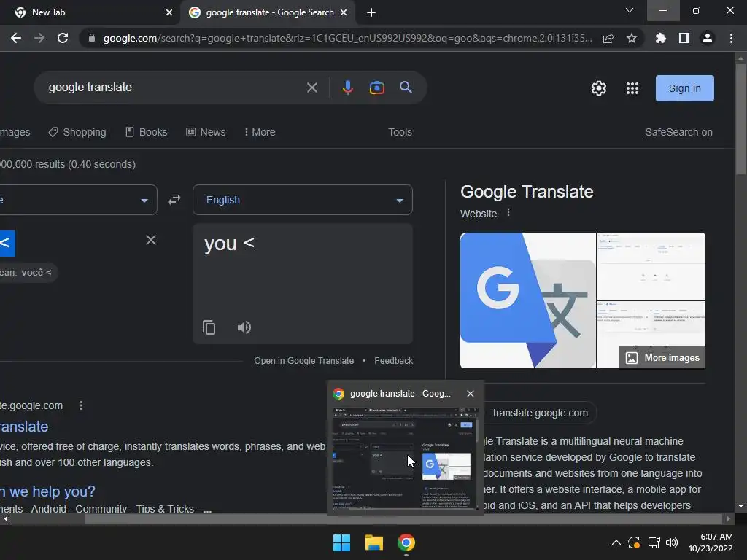Launch File Explorer from taskbar
The height and width of the screenshot is (560, 747).
(x=374, y=542)
